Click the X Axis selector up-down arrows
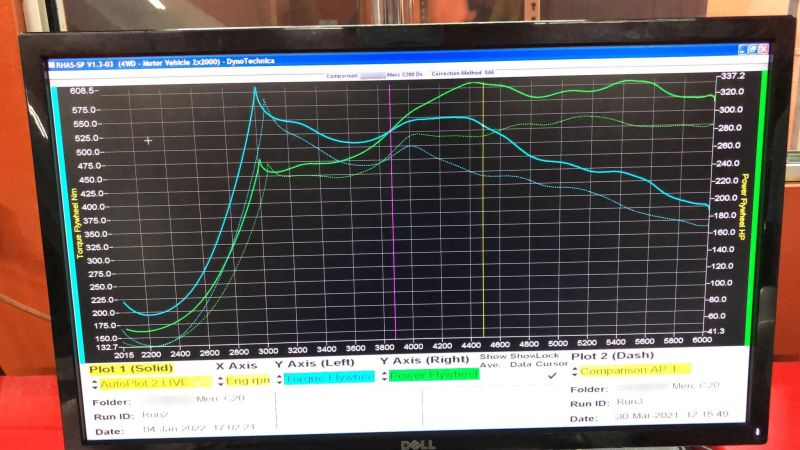 (220, 381)
